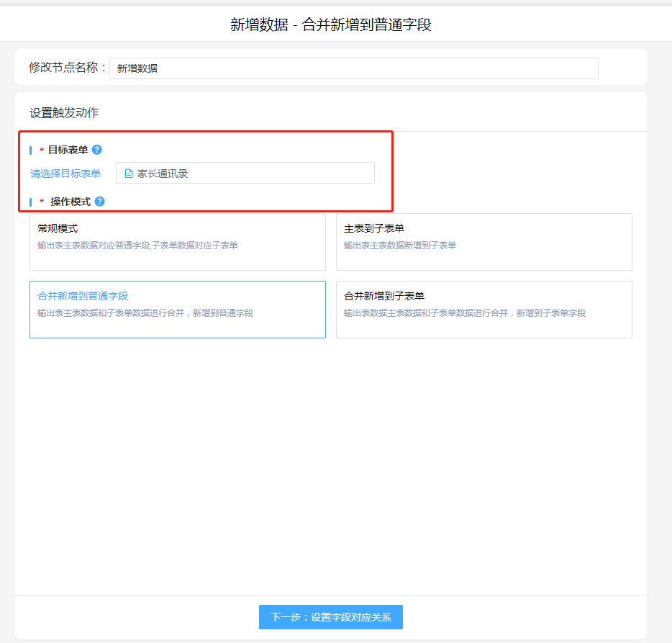Click the description text under 常规模式
Viewport: 672px width, 643px height.
click(137, 246)
